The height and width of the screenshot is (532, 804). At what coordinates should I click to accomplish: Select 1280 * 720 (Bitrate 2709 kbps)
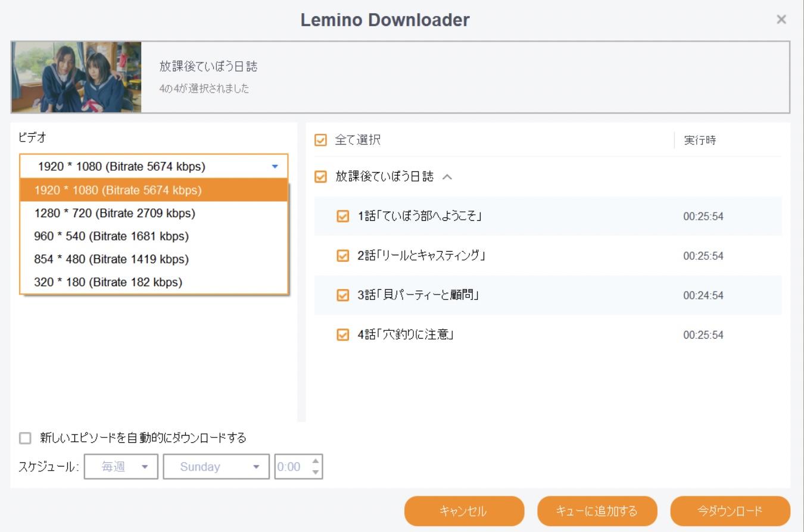click(154, 213)
